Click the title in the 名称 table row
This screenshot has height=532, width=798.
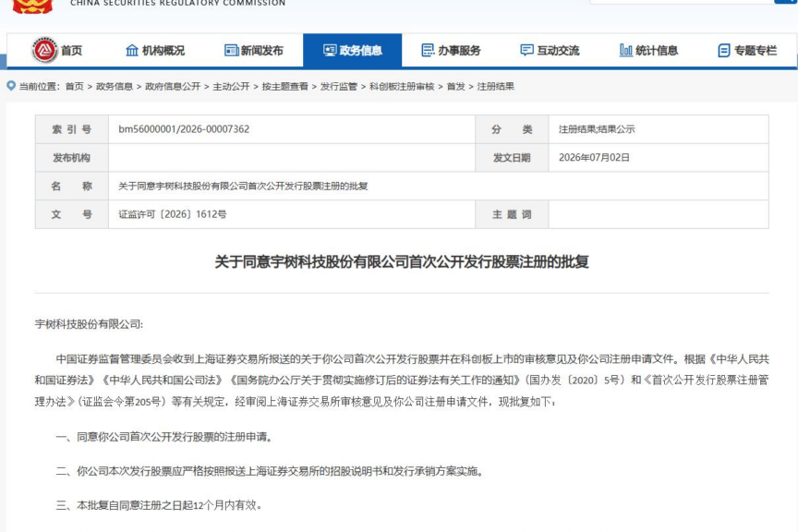243,187
